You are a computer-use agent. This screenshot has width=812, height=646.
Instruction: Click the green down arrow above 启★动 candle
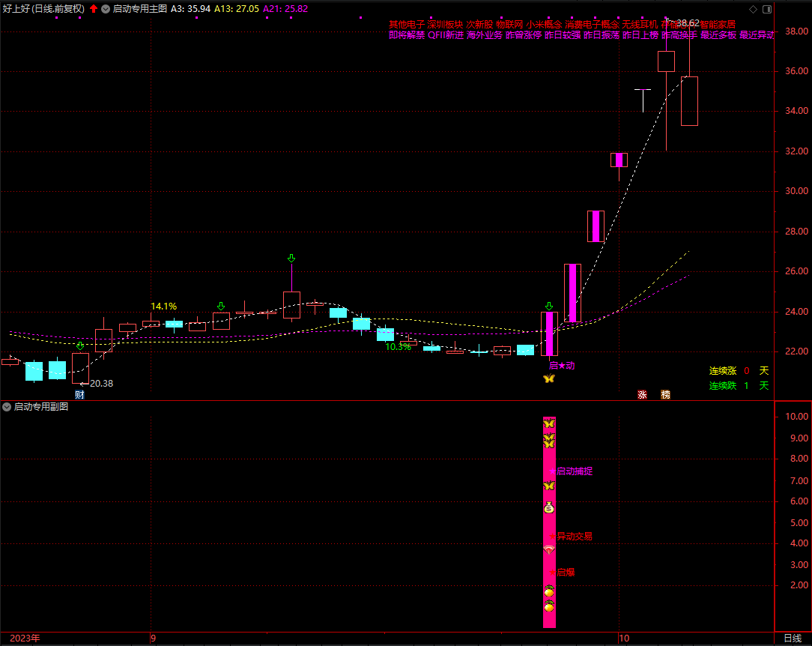(x=549, y=307)
